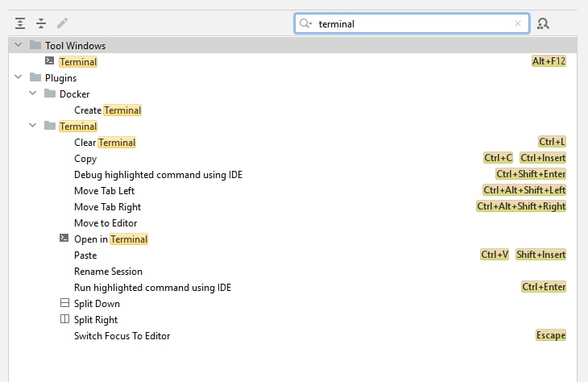Clear the search field with X
This screenshot has width=588, height=382.
pos(518,23)
